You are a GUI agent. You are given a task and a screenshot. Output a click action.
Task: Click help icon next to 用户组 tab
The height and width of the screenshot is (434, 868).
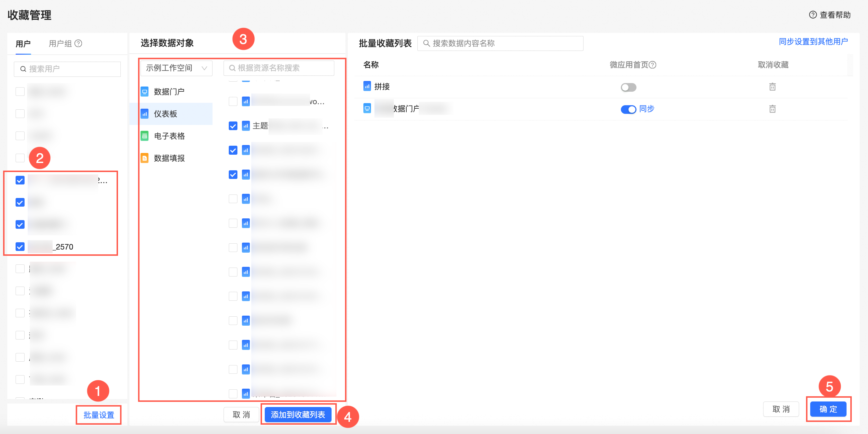(79, 43)
